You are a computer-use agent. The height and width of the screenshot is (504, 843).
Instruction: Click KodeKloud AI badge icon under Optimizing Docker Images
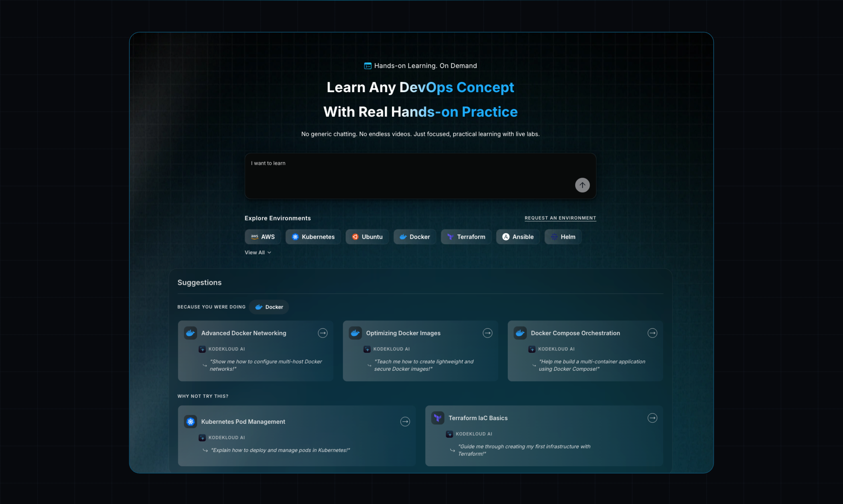pyautogui.click(x=367, y=349)
